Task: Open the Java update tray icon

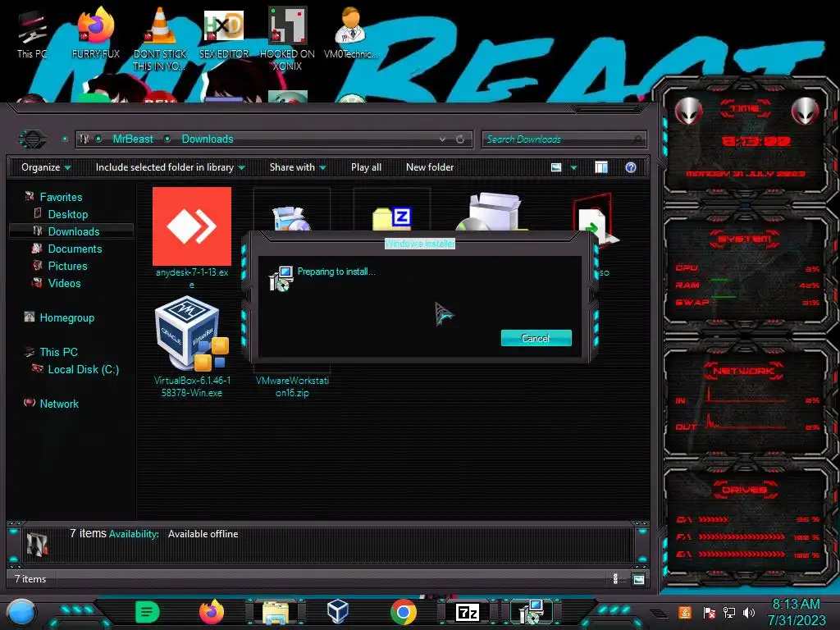Action: point(685,612)
